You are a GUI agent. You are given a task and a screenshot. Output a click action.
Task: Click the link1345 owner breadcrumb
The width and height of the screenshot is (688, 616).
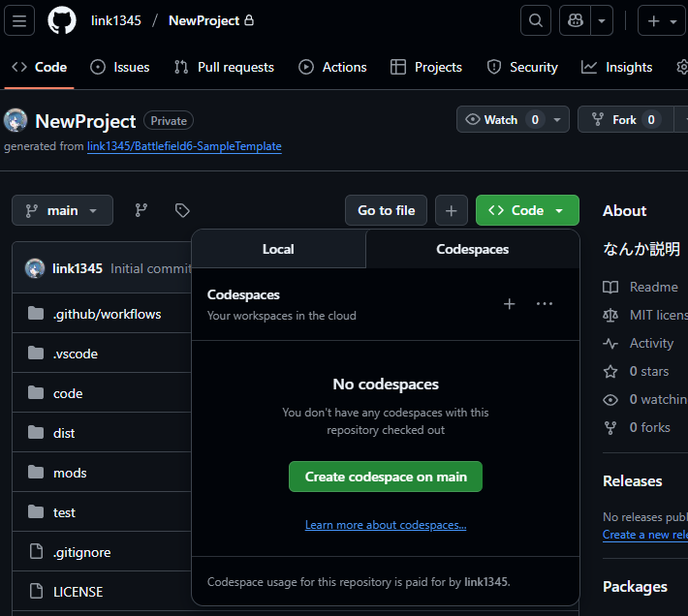coord(116,20)
